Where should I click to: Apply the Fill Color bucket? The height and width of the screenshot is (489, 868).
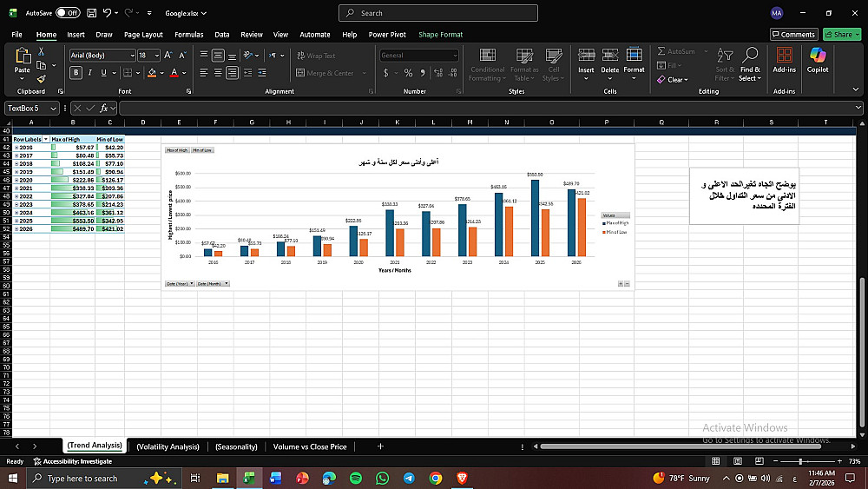(x=152, y=73)
